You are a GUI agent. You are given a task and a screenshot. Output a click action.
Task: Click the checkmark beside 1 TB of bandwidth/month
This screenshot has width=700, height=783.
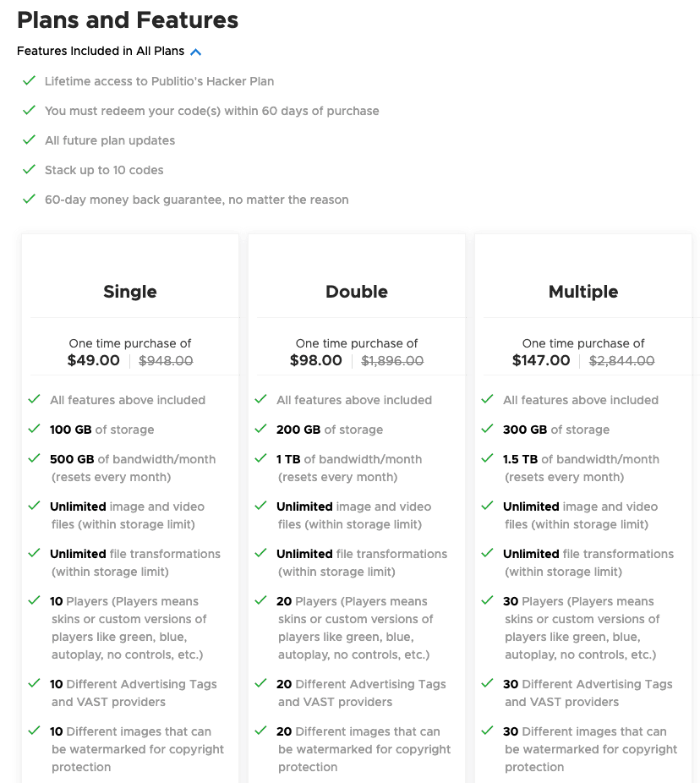pyautogui.click(x=260, y=458)
